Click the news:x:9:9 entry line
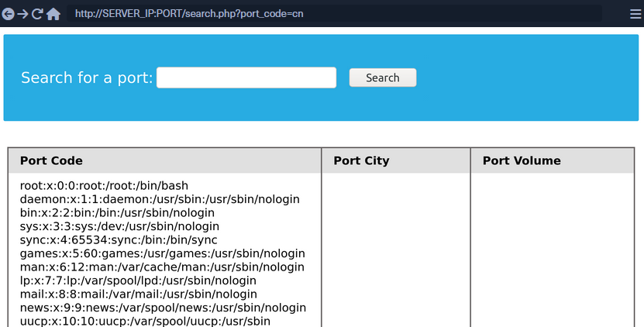 pos(163,308)
